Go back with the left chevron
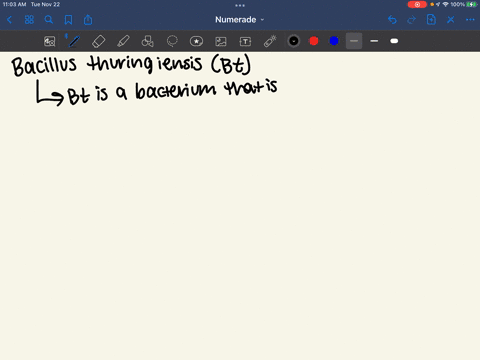The height and width of the screenshot is (360, 480). (9, 20)
